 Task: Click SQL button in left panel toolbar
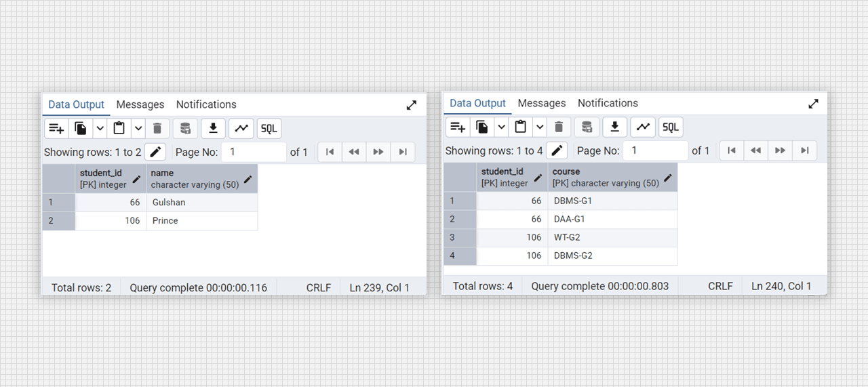[269, 128]
